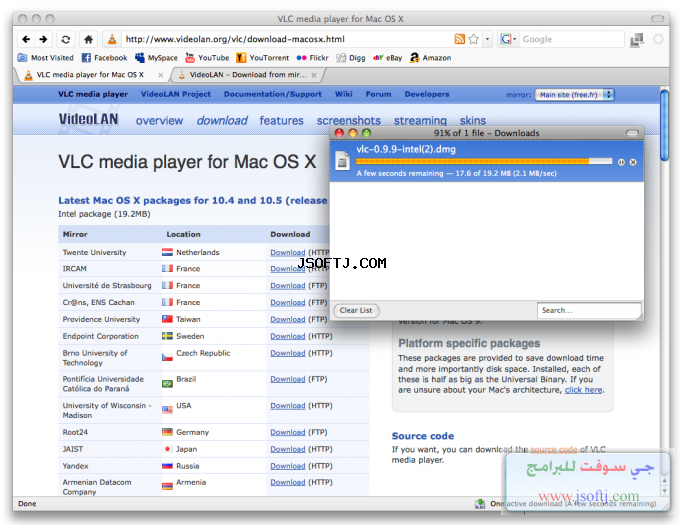The width and height of the screenshot is (685, 525).
Task: Download from JAIST Japan mirror
Action: click(x=287, y=449)
